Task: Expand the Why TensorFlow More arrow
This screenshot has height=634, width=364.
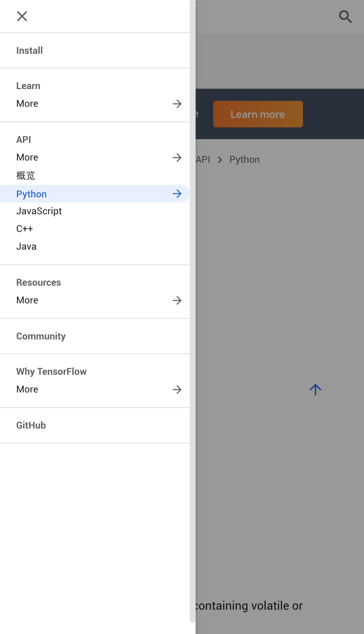Action: pyautogui.click(x=177, y=390)
